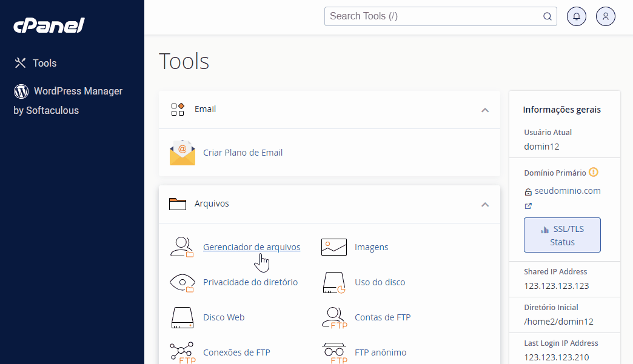Screen dimensions: 633x364
Task: Open the Imagens tool
Action: coord(371,247)
